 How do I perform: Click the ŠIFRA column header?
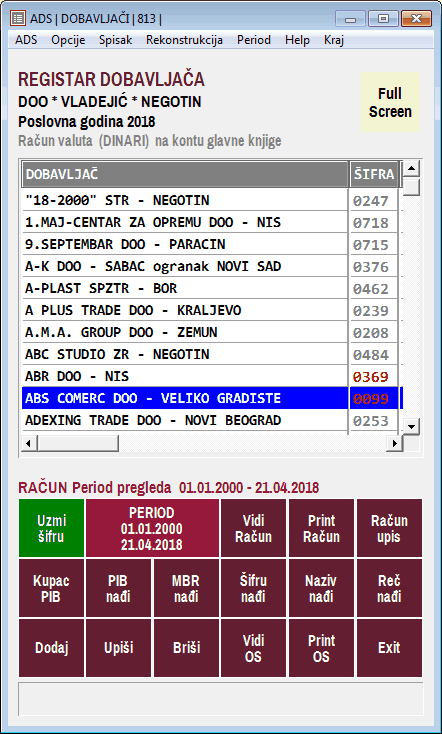pos(374,174)
